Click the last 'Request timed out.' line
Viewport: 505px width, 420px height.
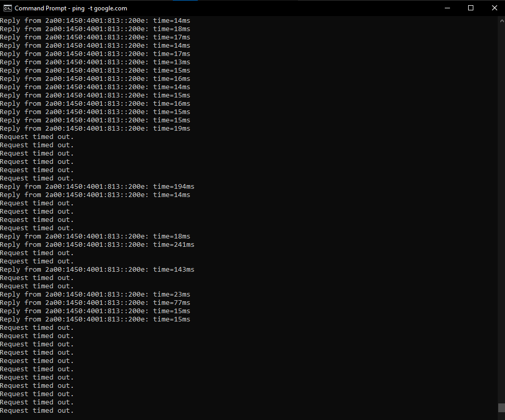coord(37,411)
